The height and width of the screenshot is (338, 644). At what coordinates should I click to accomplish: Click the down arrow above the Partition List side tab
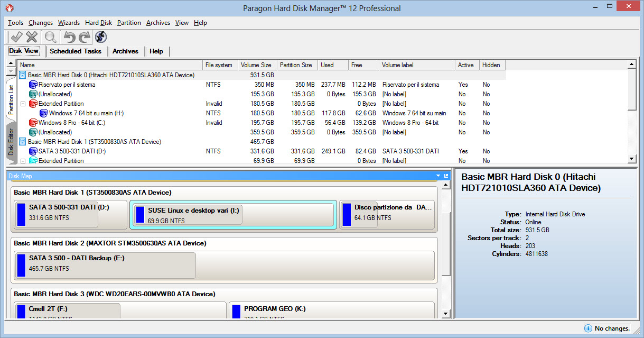tap(11, 70)
